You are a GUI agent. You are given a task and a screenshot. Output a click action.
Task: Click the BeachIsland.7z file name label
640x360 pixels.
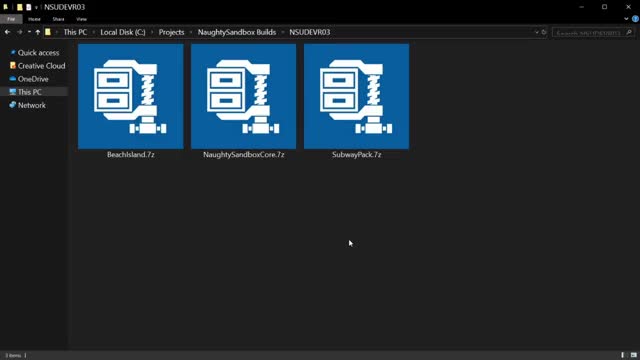[x=131, y=155]
